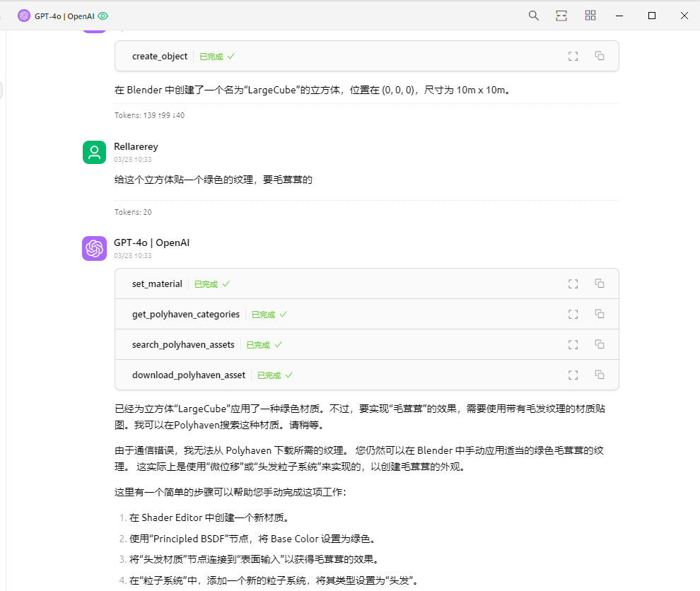Click the expand/collapse messages icon in title bar

[561, 16]
